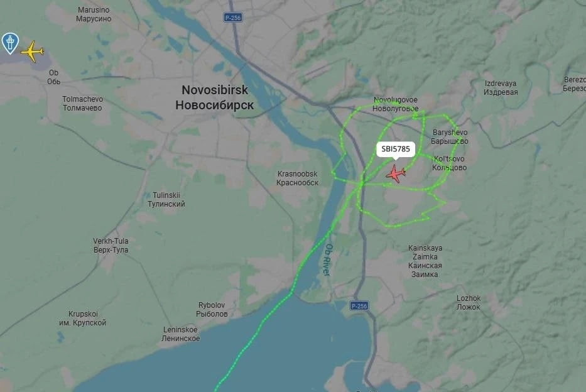
Task: Open the blue airport tower pin
Action: point(10,43)
